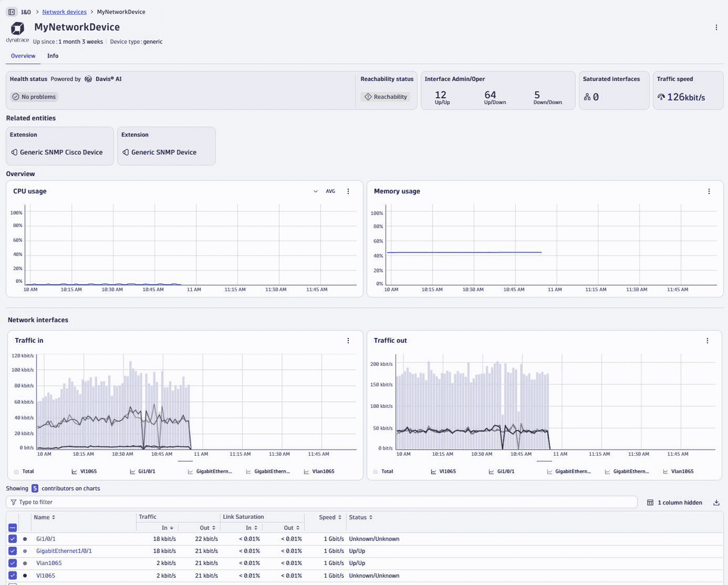Image resolution: width=728 pixels, height=585 pixels.
Task: Open the Vlan1065 interface link
Action: pos(49,563)
